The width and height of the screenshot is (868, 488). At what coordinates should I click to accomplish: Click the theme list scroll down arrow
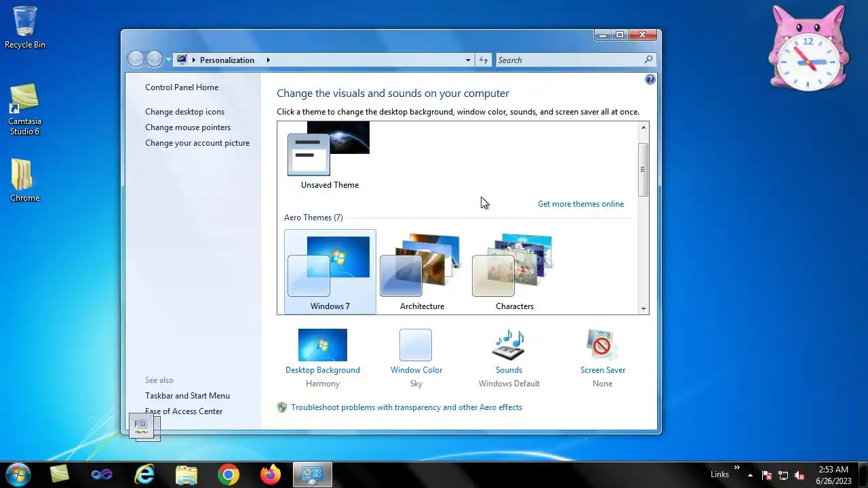pyautogui.click(x=644, y=309)
